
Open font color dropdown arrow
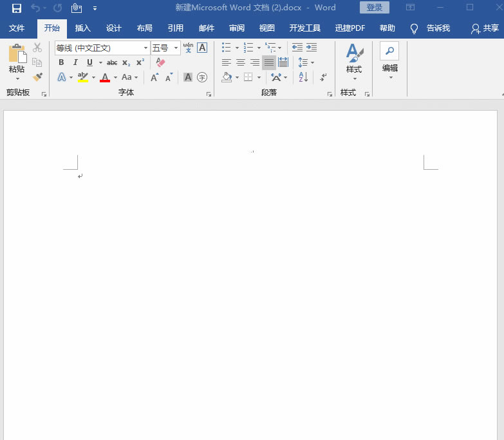point(115,77)
